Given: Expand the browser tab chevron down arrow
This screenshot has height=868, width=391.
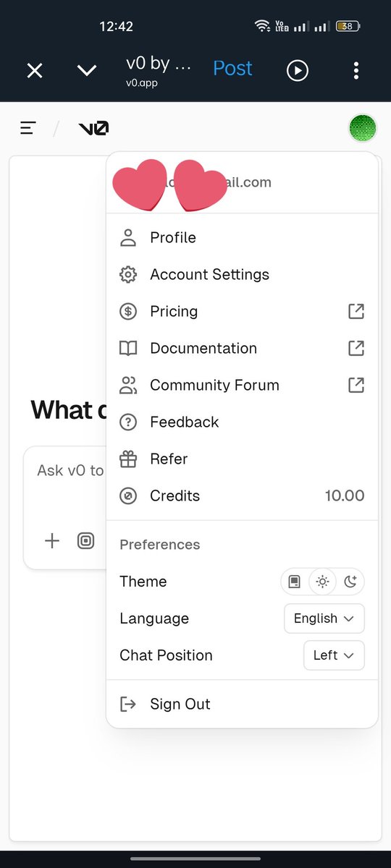Looking at the screenshot, I should coord(87,70).
